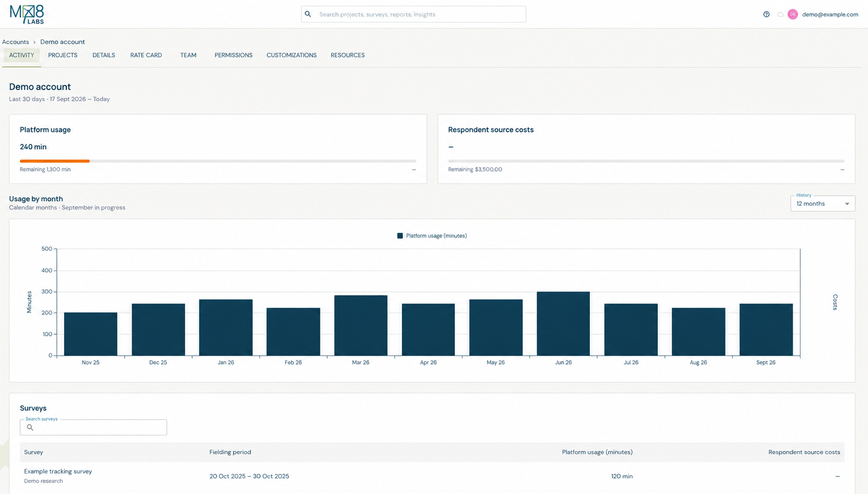
Task: Open the DETAILS tab
Action: click(x=104, y=55)
